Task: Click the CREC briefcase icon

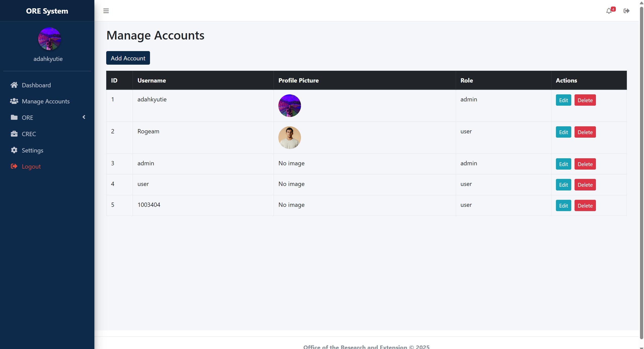Action: point(14,134)
